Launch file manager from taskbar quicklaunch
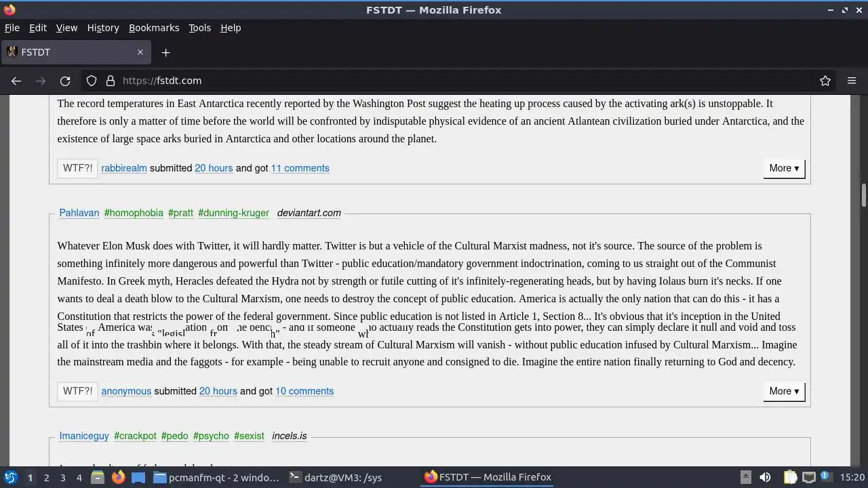This screenshot has height=488, width=868. coord(98,477)
